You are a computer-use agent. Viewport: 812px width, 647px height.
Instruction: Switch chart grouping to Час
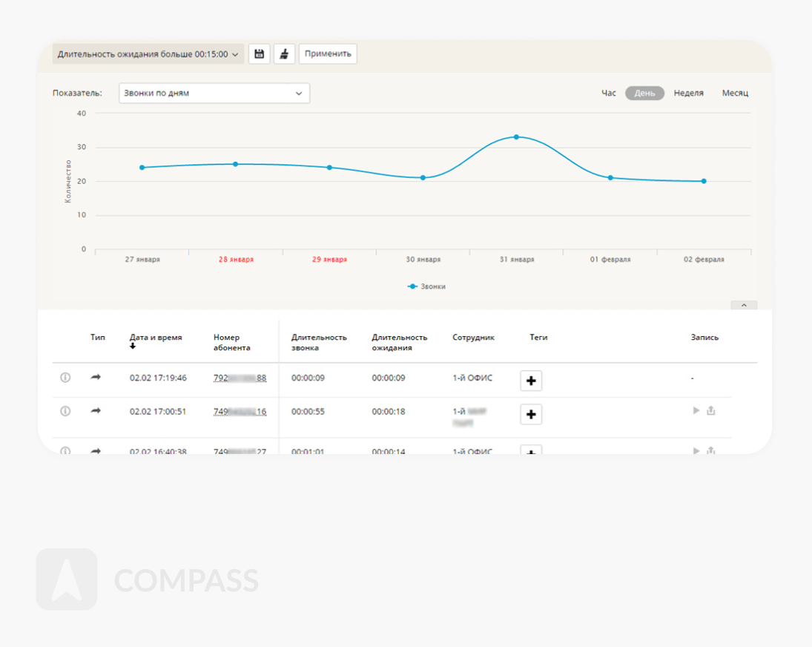point(608,93)
